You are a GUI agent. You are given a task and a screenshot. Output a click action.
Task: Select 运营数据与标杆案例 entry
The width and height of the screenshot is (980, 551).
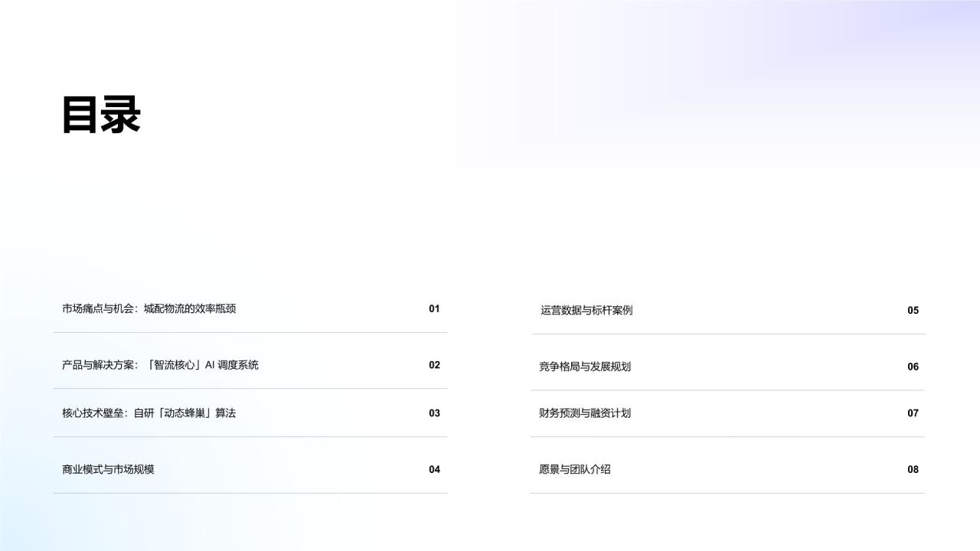(586, 311)
